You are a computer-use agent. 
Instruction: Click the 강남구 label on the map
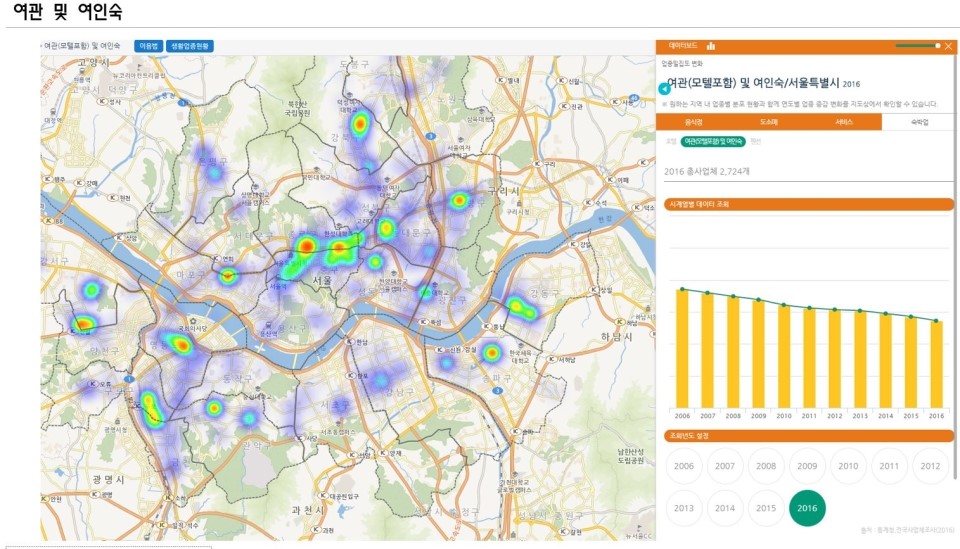click(x=399, y=392)
